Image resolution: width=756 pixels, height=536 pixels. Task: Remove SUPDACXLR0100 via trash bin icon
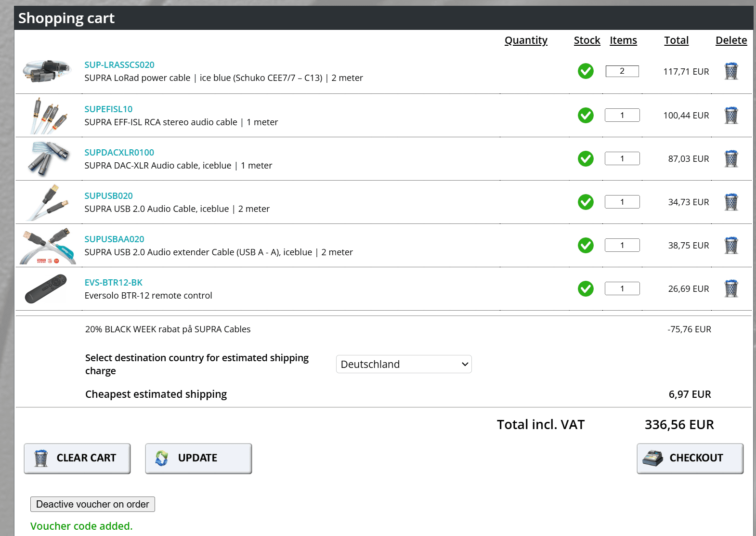click(731, 159)
